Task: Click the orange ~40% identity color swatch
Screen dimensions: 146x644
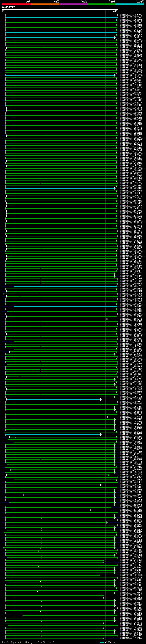Action: 45,4
